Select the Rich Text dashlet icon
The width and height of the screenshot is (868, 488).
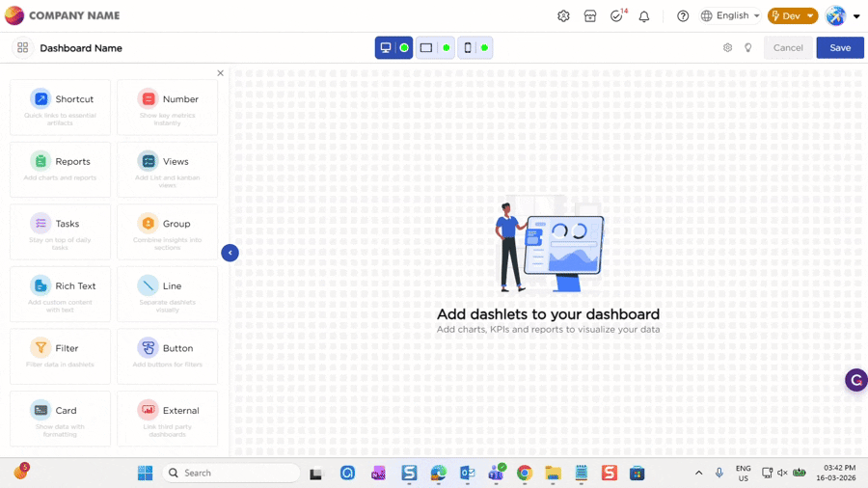[x=41, y=285]
